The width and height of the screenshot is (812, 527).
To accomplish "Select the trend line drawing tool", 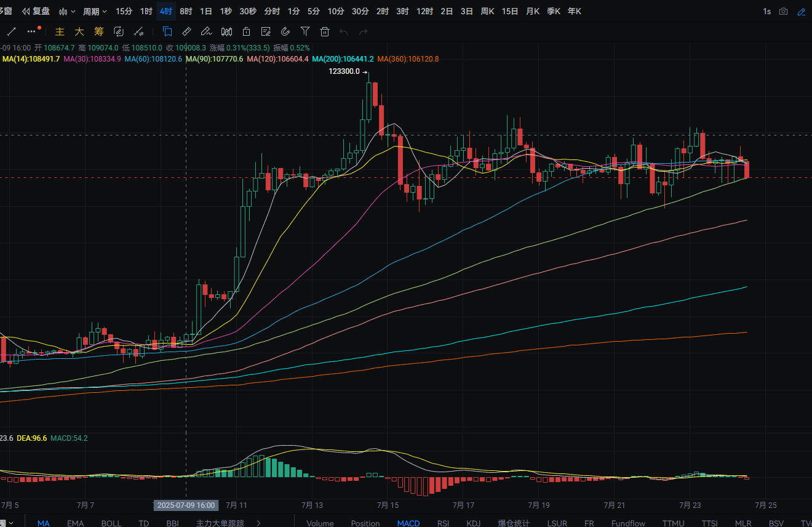I will 10,31.
